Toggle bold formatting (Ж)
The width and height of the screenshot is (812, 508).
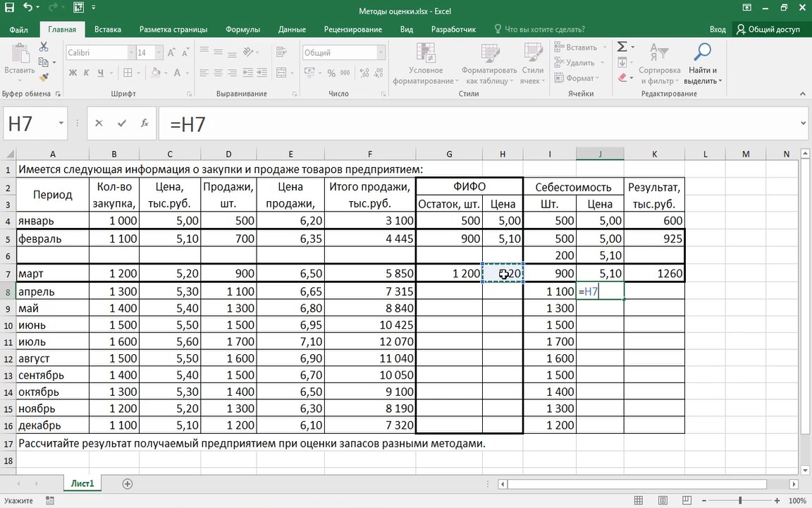pyautogui.click(x=72, y=73)
